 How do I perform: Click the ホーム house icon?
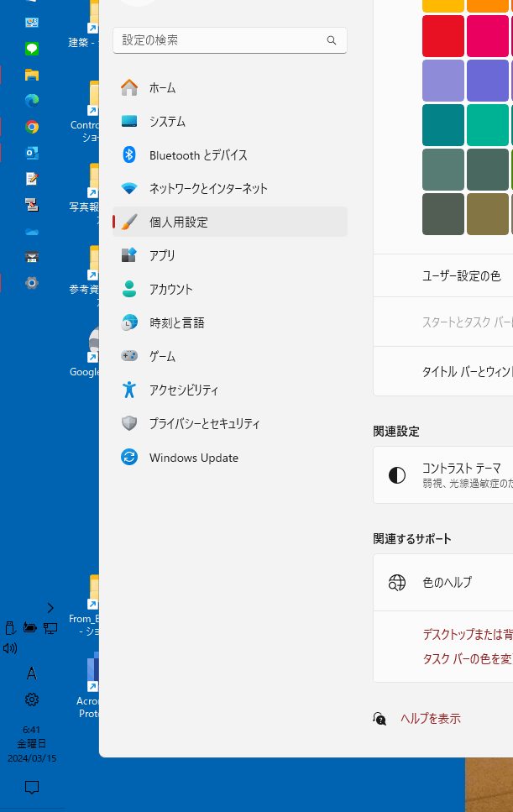point(129,87)
